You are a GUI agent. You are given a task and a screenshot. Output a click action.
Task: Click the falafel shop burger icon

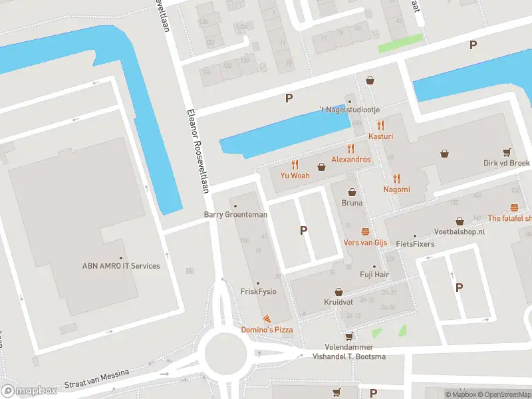tap(514, 207)
